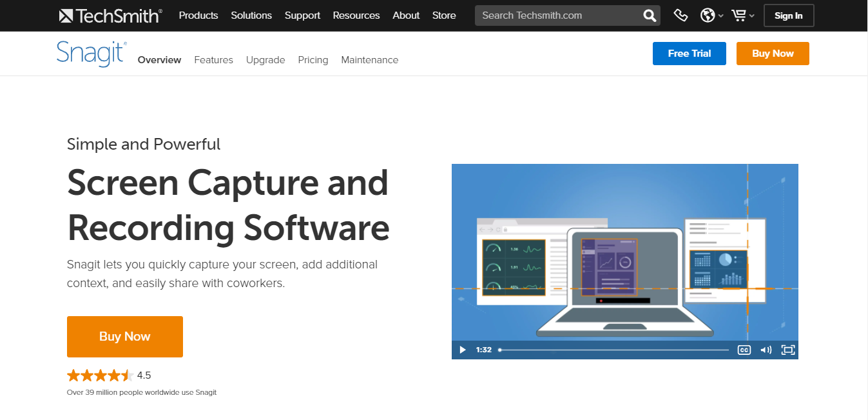This screenshot has height=420, width=868.
Task: Click the blue Free Trial button
Action: click(690, 54)
